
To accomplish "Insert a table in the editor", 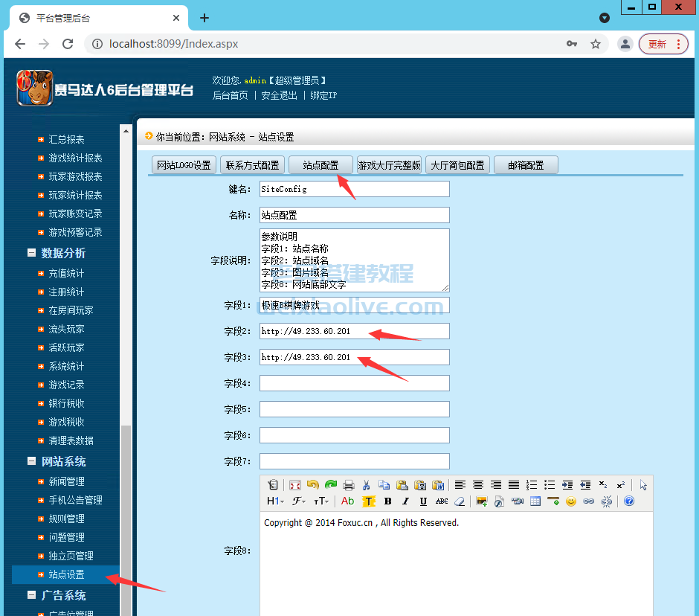I will tap(534, 502).
